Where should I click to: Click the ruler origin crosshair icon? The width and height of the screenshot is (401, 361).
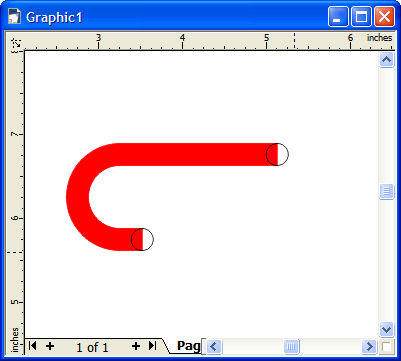[x=16, y=42]
